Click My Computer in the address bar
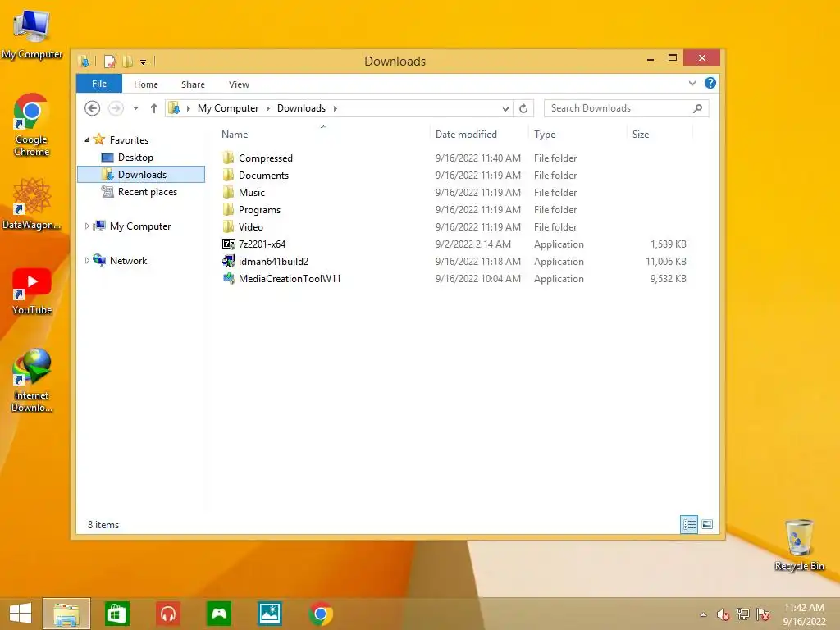This screenshot has width=840, height=630. [x=228, y=108]
